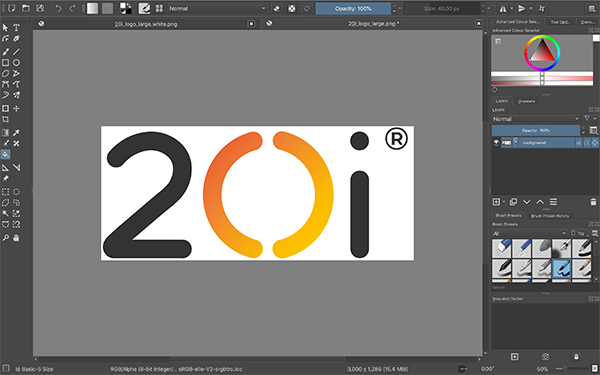Redo the last undone action
The image size is (600, 375).
tap(72, 8)
